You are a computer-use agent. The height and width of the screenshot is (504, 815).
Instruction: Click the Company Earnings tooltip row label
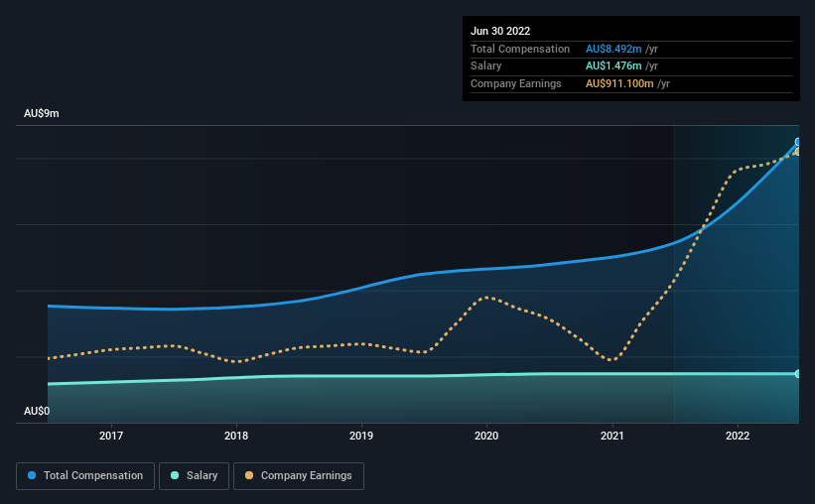515,83
